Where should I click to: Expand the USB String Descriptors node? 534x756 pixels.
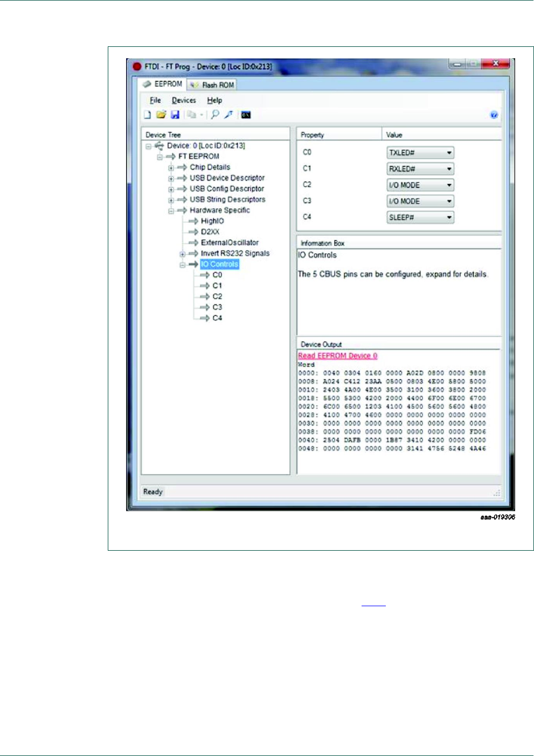(x=171, y=200)
